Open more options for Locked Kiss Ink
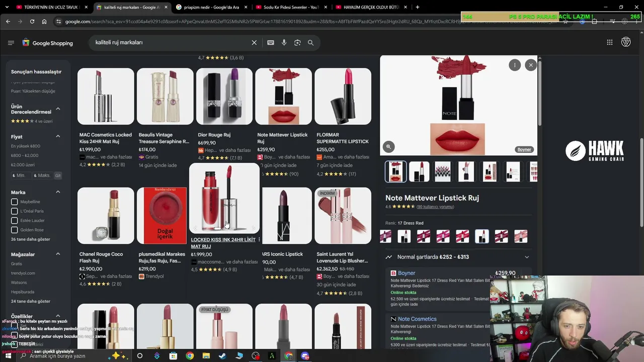644x362 pixels. coord(259,240)
